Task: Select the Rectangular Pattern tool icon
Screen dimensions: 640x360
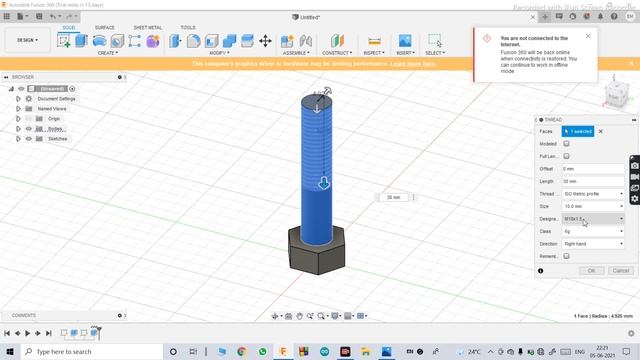Action: [135, 41]
